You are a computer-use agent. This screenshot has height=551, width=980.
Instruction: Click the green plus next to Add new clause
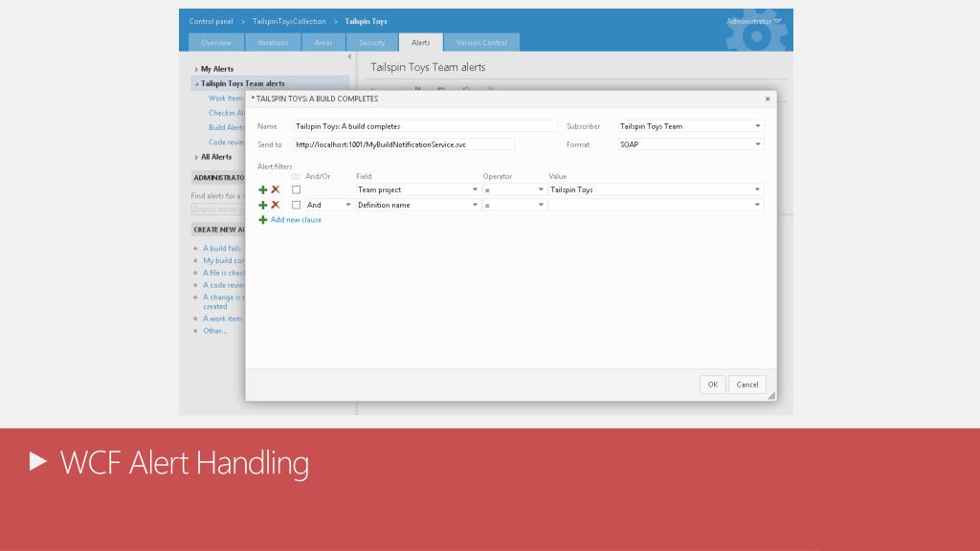point(263,220)
